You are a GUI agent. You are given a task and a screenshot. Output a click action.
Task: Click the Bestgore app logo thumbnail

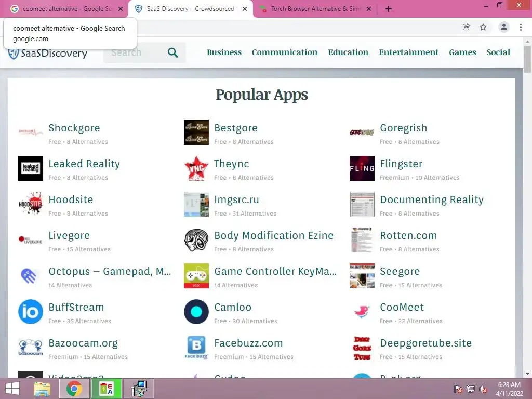[196, 132]
